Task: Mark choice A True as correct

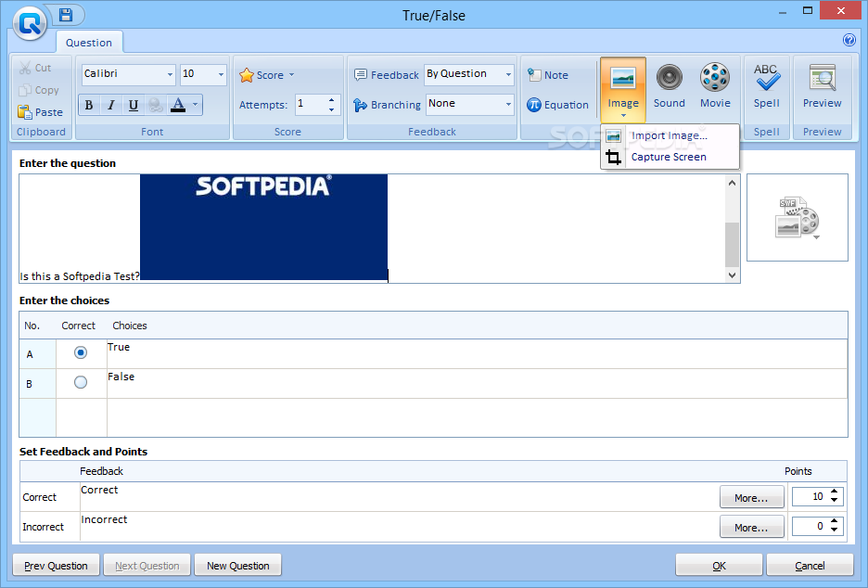Action: (x=81, y=352)
